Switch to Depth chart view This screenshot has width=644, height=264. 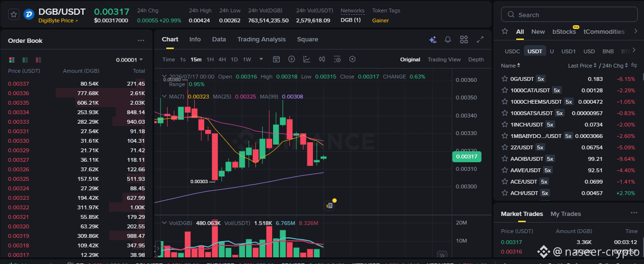coord(476,59)
